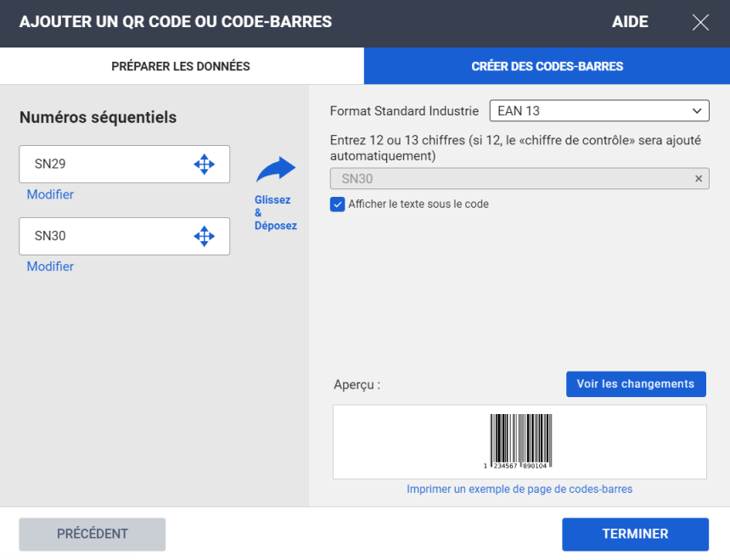Select the CRÉER DES CODES-BARRES tab
This screenshot has width=730, height=560.
pos(546,66)
